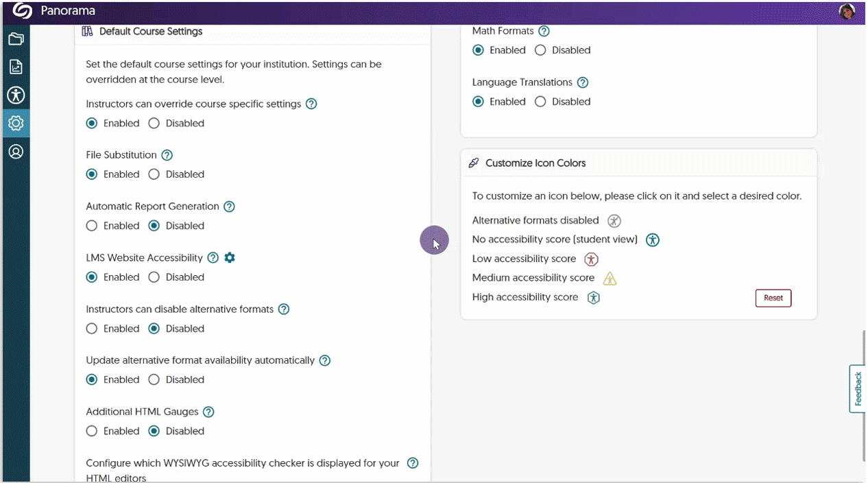Open the user account icon in sidebar

pos(16,152)
